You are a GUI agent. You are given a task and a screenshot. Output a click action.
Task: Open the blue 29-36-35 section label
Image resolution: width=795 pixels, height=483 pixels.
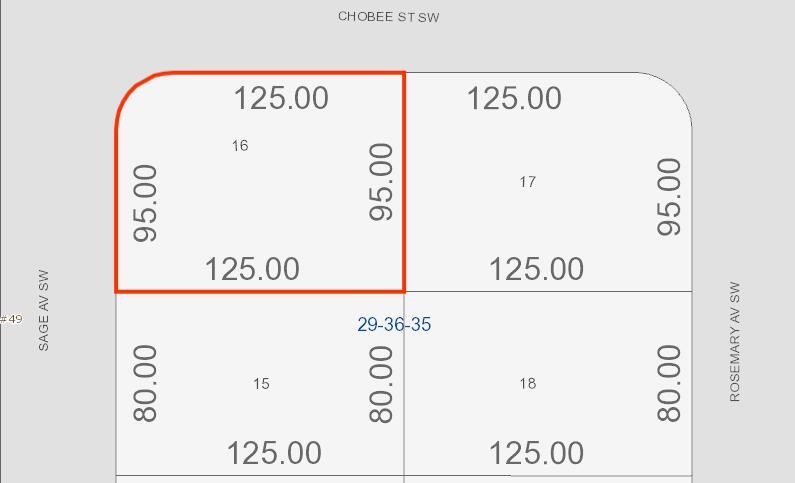click(394, 324)
